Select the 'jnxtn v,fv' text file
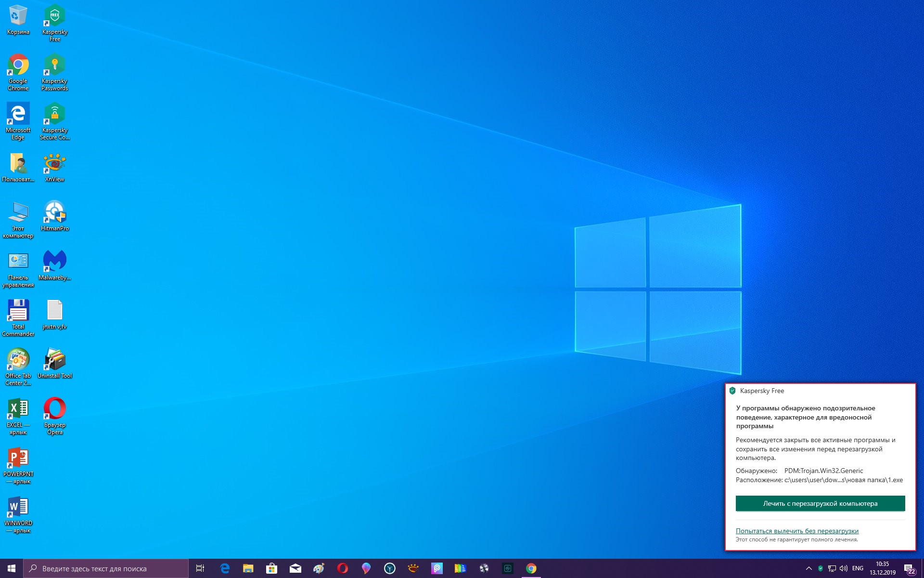Image resolution: width=924 pixels, height=578 pixels. pos(55,314)
